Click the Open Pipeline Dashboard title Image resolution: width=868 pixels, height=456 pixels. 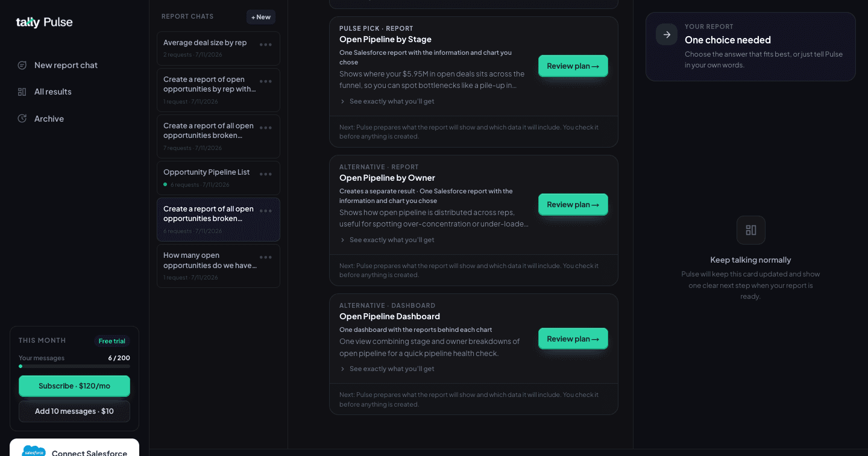[389, 316]
